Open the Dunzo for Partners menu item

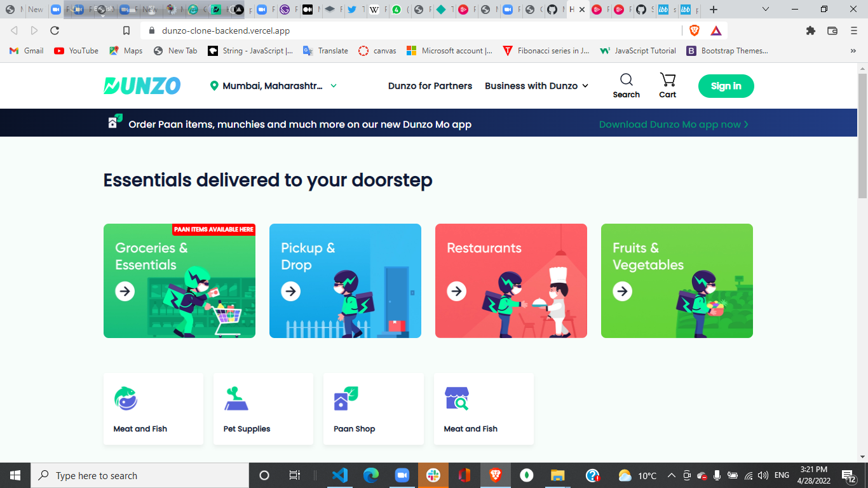(430, 86)
